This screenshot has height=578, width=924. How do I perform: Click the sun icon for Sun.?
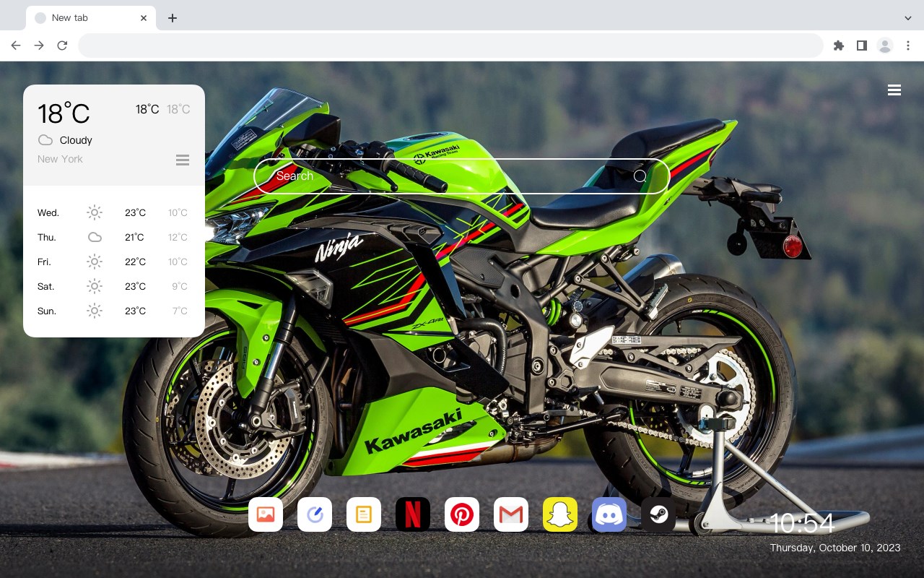[x=95, y=311]
